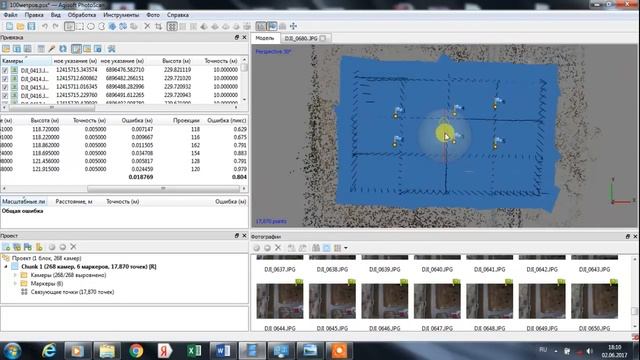Select the free-form selection tool

[x=101, y=26]
